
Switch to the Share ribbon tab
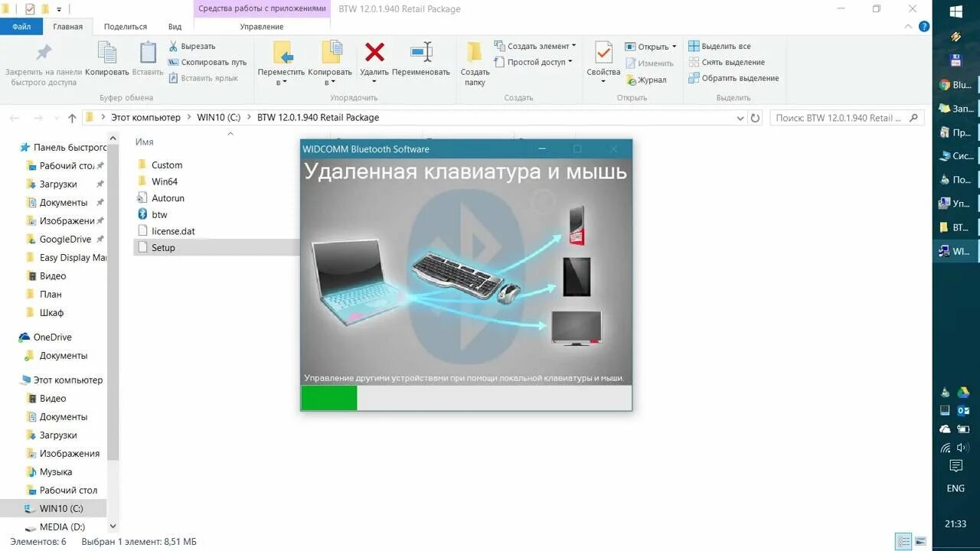125,26
